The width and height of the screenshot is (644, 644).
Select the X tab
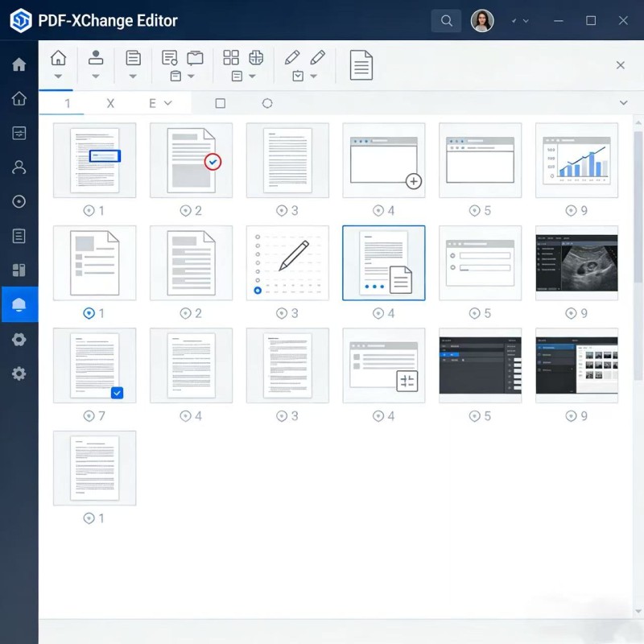pos(111,103)
